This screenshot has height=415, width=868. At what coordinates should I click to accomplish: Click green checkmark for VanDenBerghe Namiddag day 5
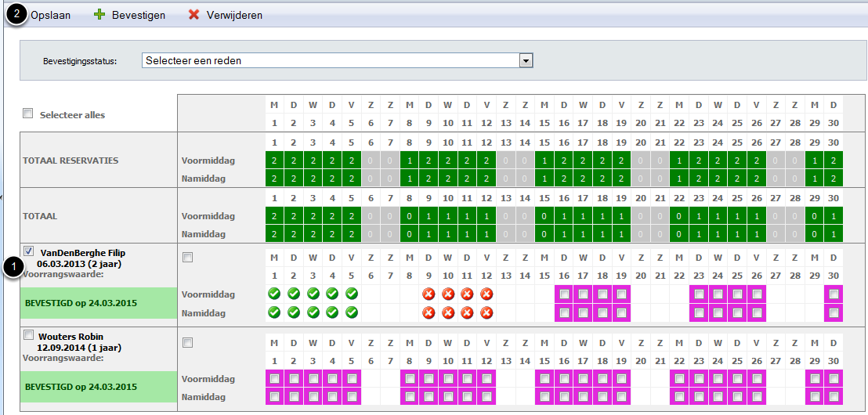[x=351, y=312]
